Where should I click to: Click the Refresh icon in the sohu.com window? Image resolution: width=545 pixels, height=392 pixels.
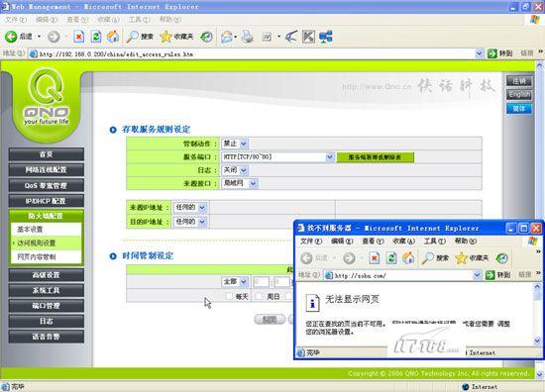pyautogui.click(x=391, y=258)
